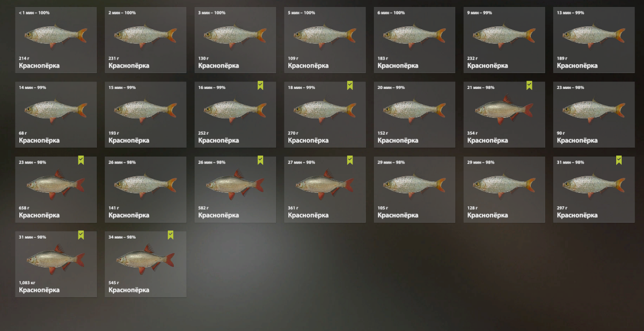Select the 128 г fish with 29 мин timer
The width and height of the screenshot is (644, 331).
coord(504,189)
